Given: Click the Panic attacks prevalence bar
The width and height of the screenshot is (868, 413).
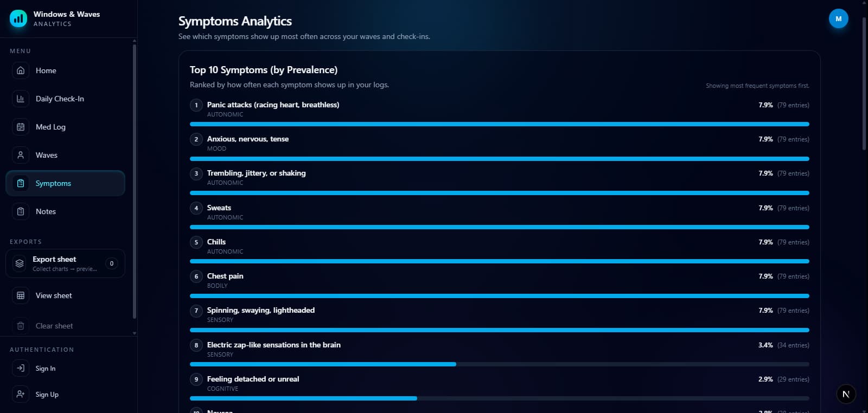Looking at the screenshot, I should (x=499, y=124).
